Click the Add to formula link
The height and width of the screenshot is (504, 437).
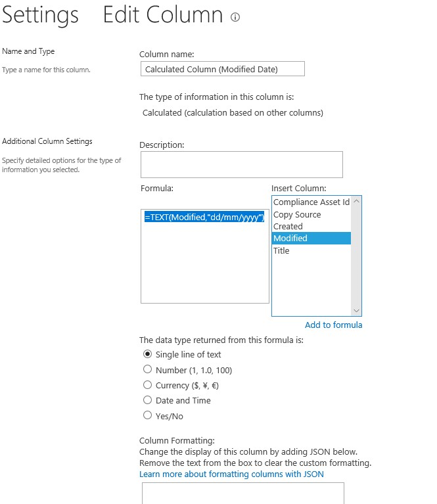tap(333, 325)
